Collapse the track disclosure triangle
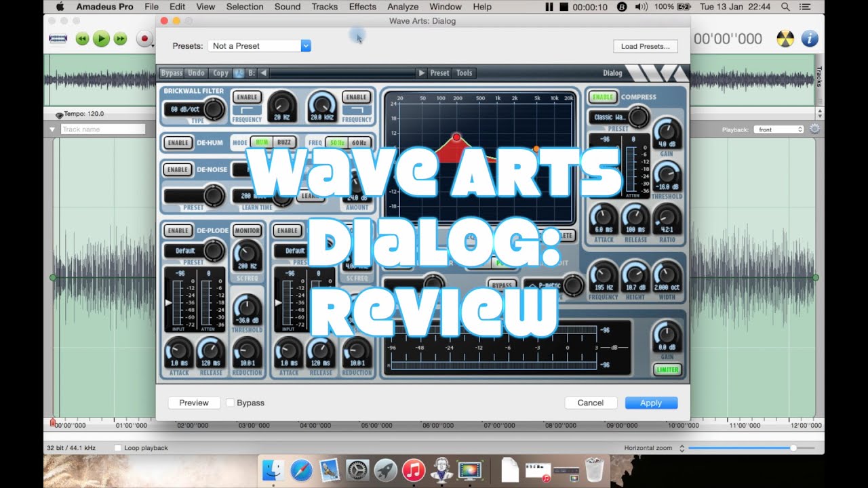The width and height of the screenshot is (868, 488). (52, 129)
